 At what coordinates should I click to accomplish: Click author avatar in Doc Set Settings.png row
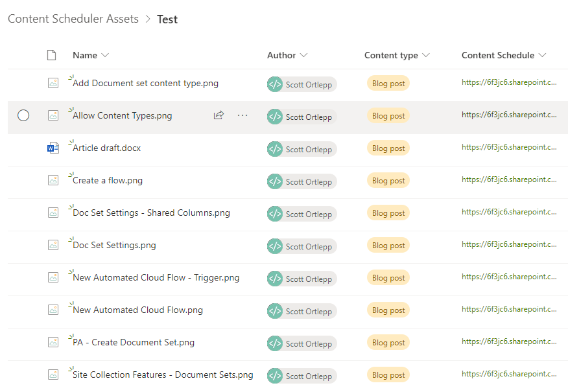pos(275,246)
